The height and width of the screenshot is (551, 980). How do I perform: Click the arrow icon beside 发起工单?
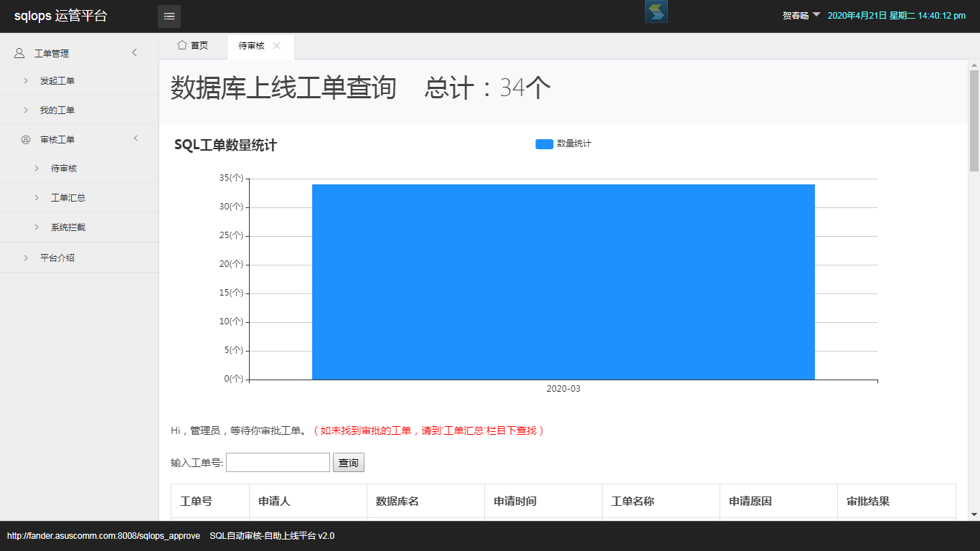pyautogui.click(x=26, y=81)
